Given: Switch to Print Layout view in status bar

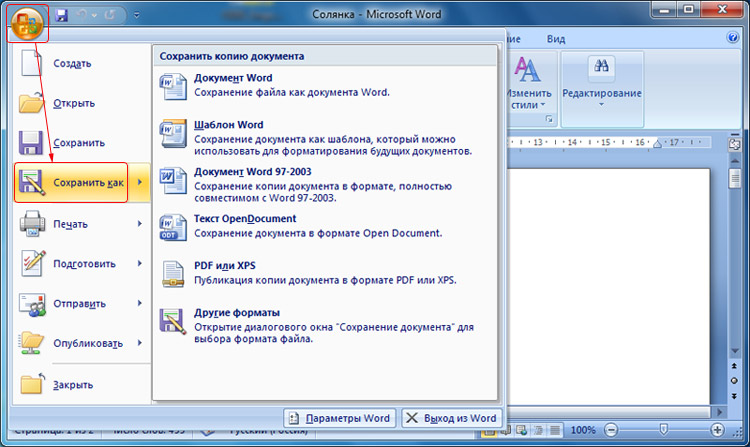Looking at the screenshot, I should [489, 431].
